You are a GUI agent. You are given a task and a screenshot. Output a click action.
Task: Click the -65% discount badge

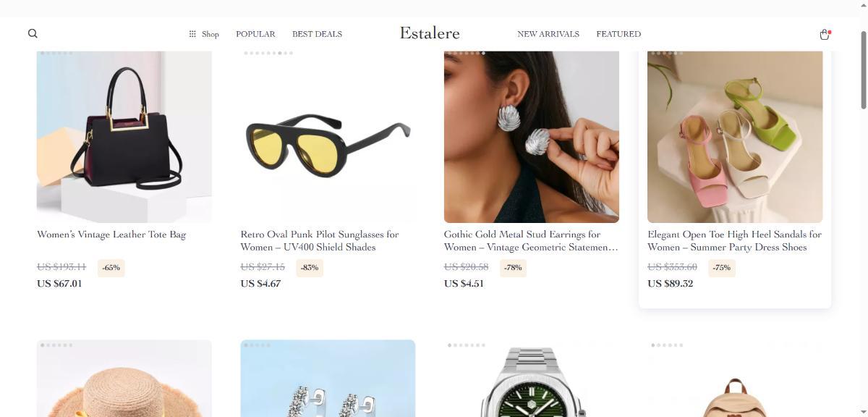(111, 267)
